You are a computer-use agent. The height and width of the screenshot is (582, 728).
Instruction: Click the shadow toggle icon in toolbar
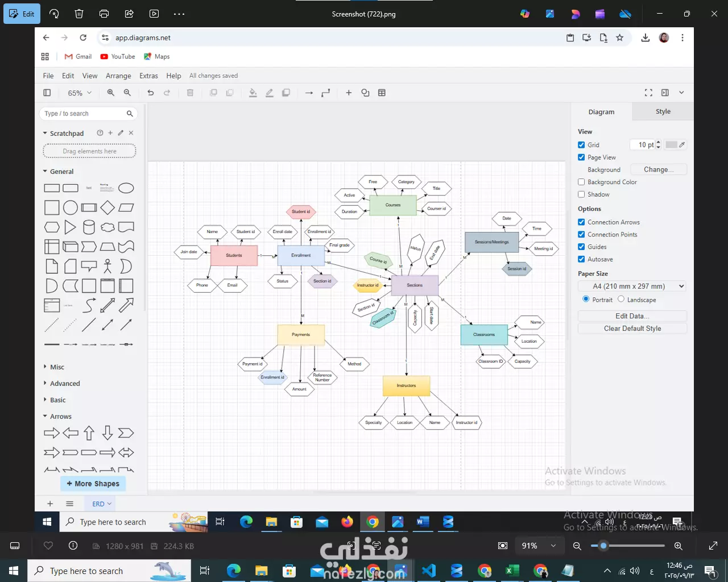[x=286, y=93]
